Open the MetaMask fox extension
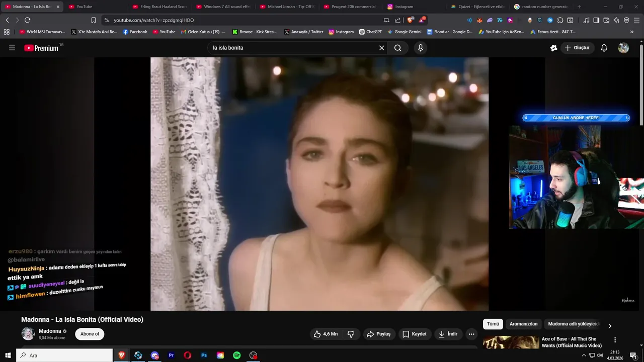This screenshot has width=644, height=362. click(479, 20)
